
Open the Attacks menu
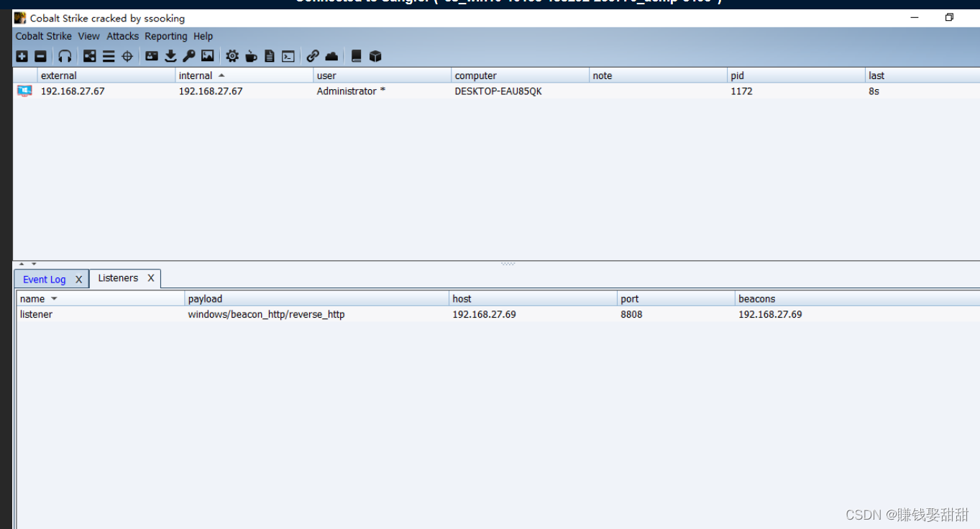pyautogui.click(x=123, y=36)
